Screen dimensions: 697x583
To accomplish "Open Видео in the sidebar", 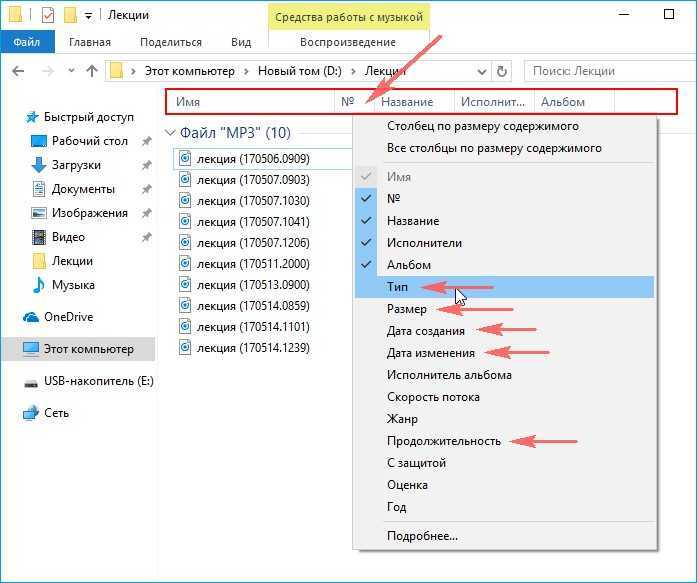I will coord(59,237).
